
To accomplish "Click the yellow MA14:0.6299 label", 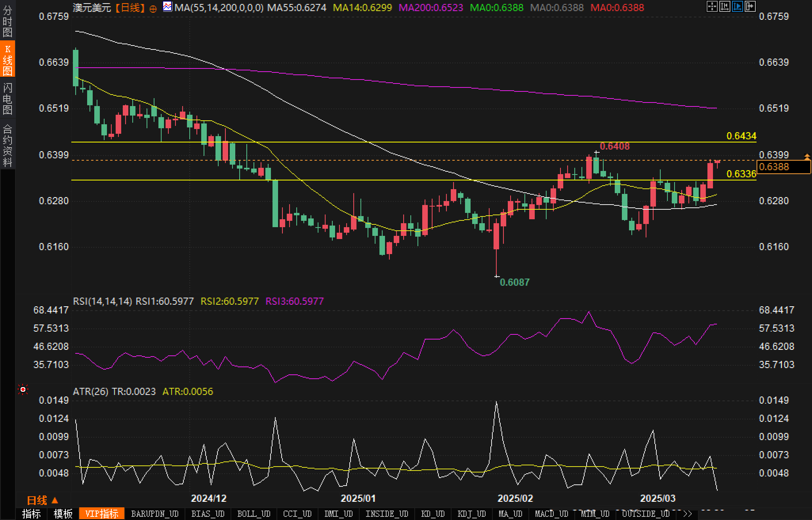I will (x=362, y=8).
